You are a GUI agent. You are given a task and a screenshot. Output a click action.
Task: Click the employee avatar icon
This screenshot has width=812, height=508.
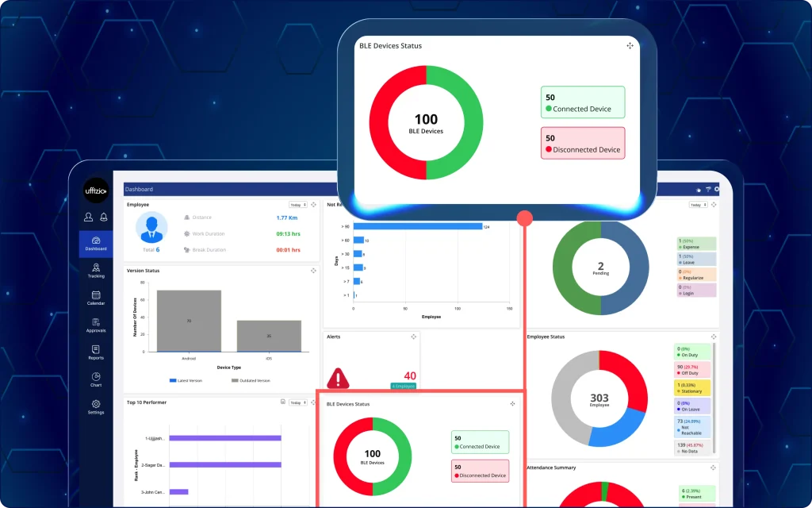click(151, 227)
